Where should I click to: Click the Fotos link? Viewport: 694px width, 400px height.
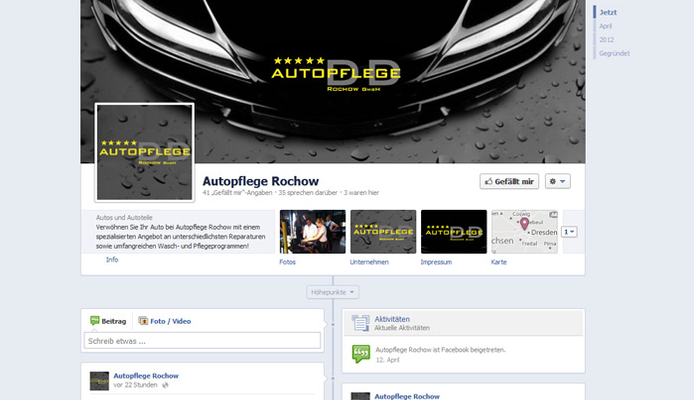click(287, 262)
